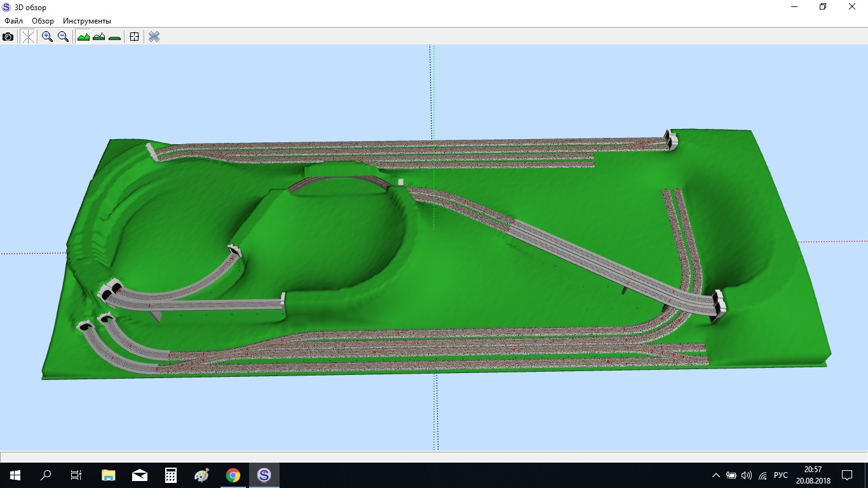Image resolution: width=868 pixels, height=488 pixels.
Task: Open the volume control in tray
Action: (x=747, y=475)
